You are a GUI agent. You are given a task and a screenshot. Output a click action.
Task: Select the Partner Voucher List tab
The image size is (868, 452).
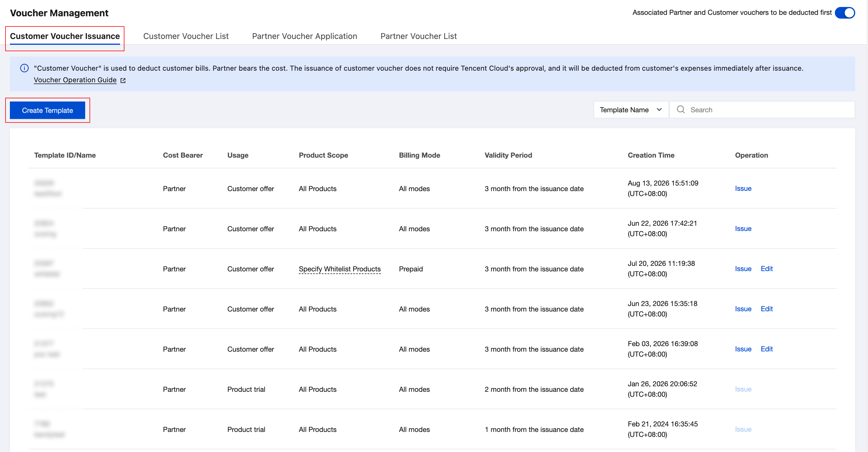click(419, 36)
